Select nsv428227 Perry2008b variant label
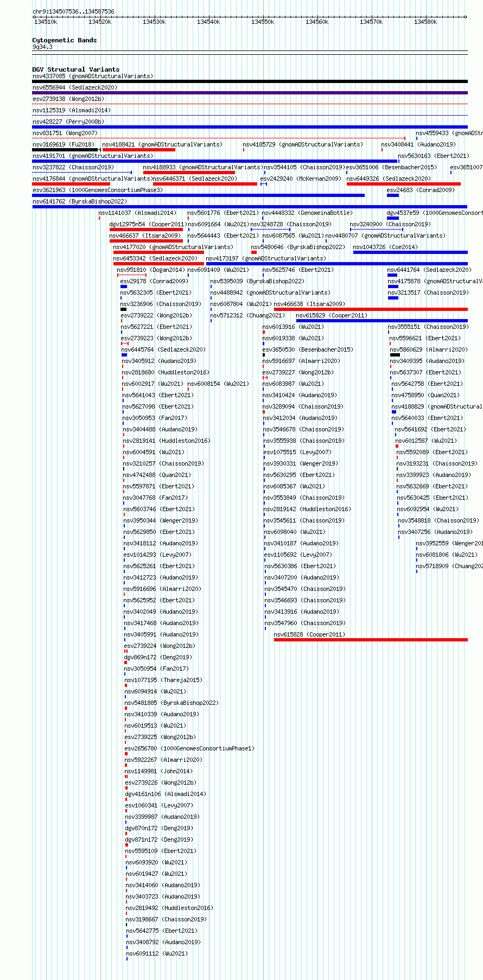This screenshot has height=980, width=483. pos(68,122)
